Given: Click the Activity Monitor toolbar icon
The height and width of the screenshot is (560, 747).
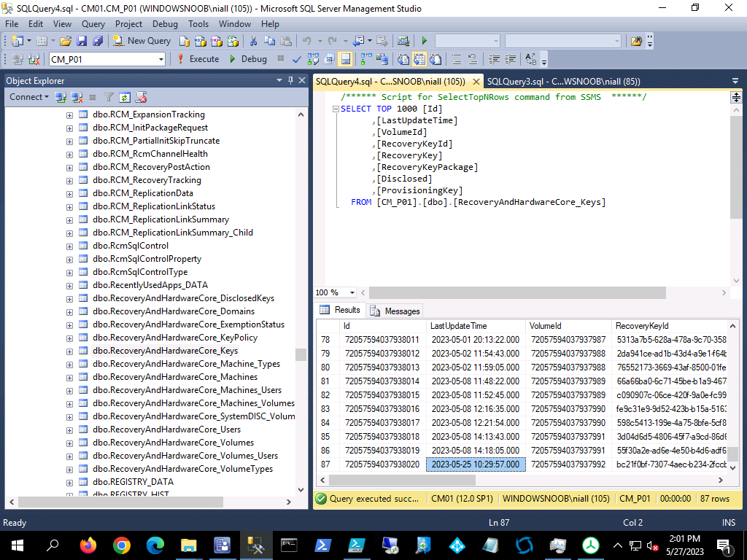Looking at the screenshot, I should 403,41.
